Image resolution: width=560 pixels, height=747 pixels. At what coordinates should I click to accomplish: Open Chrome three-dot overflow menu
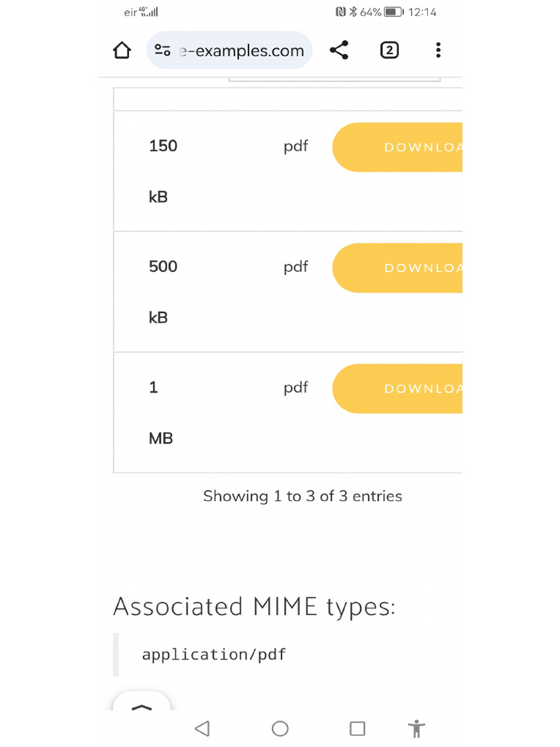pos(437,50)
